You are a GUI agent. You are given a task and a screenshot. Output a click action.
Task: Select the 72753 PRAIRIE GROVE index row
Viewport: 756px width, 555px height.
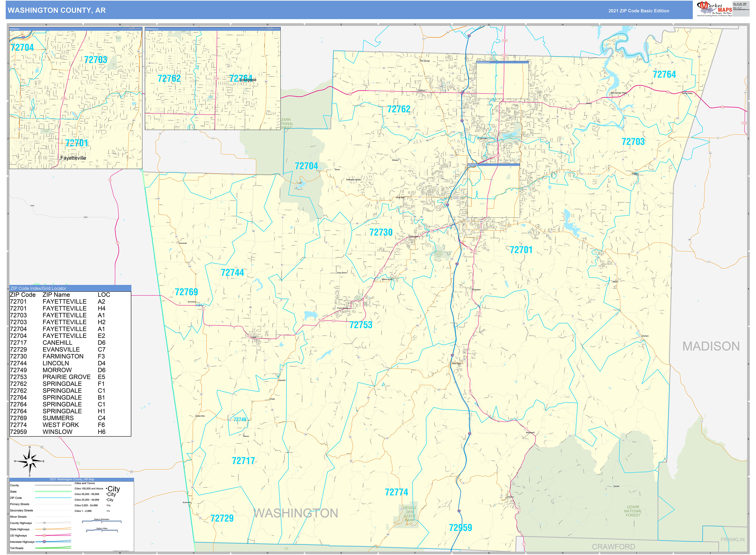pyautogui.click(x=70, y=377)
